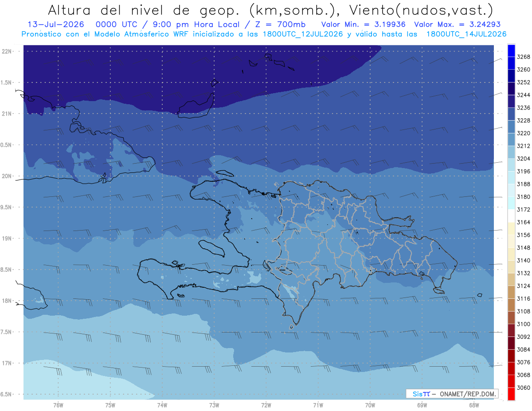Click the colorbar value '3196'
This screenshot has width=532, height=411.
pos(524,171)
